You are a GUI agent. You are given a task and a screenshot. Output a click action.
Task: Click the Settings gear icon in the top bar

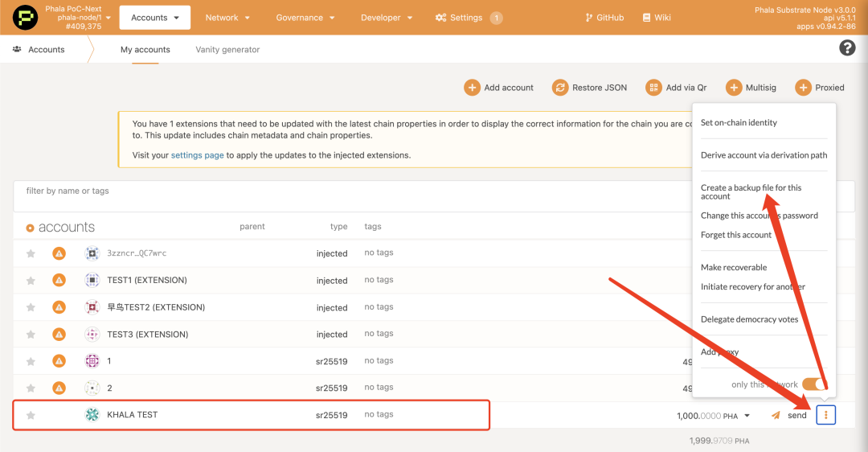tap(440, 18)
